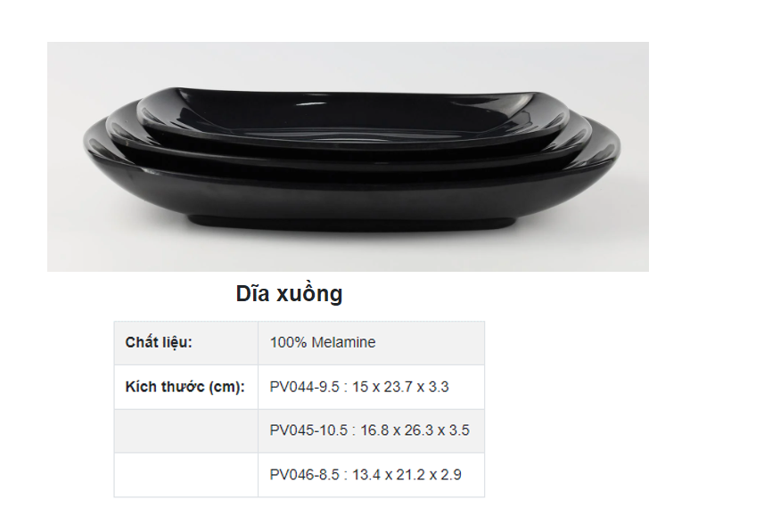Select the "Kích thước (cm):" label cell
The width and height of the screenshot is (764, 532).
185,387
